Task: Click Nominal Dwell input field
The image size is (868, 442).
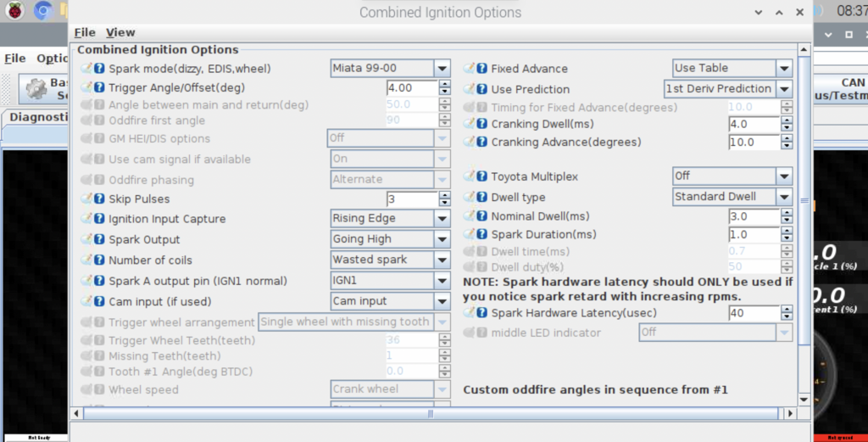Action: [x=754, y=216]
